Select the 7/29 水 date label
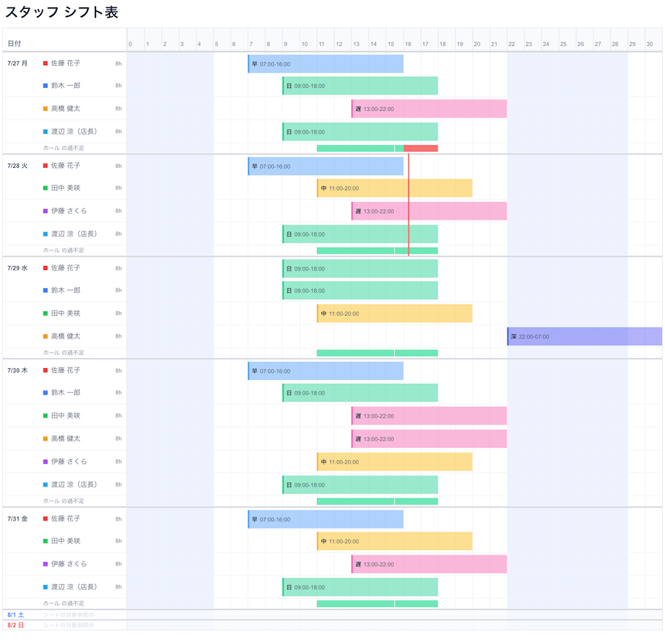This screenshot has height=644, width=665. 18,268
